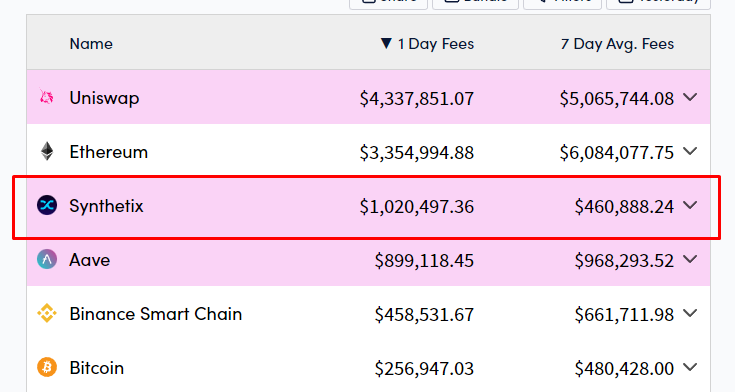Expand the Aave row chevron

(690, 259)
